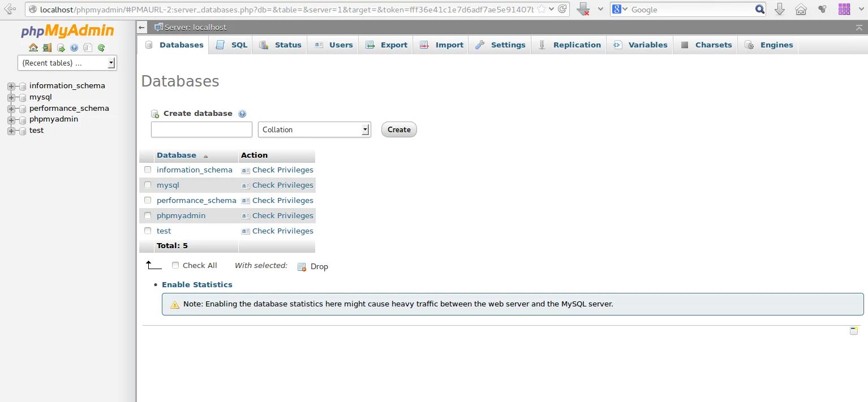Viewport: 868px width, 402px height.
Task: Sort by the Database column header
Action: (177, 155)
